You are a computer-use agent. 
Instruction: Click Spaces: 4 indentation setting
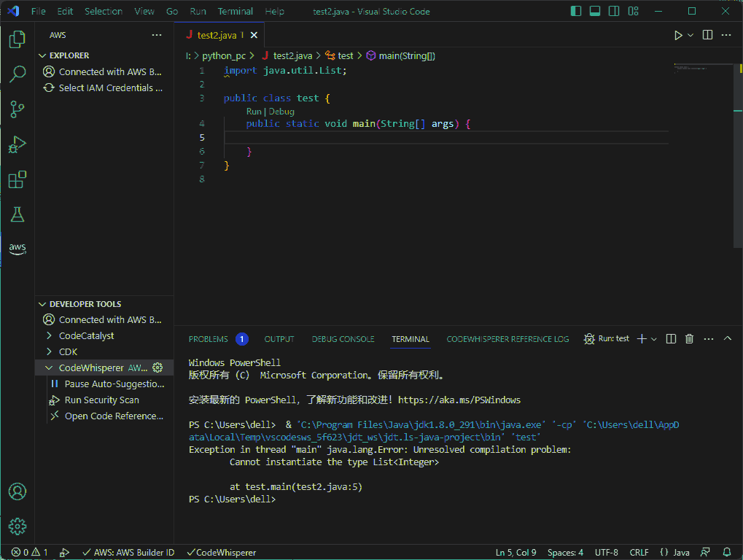coord(565,553)
